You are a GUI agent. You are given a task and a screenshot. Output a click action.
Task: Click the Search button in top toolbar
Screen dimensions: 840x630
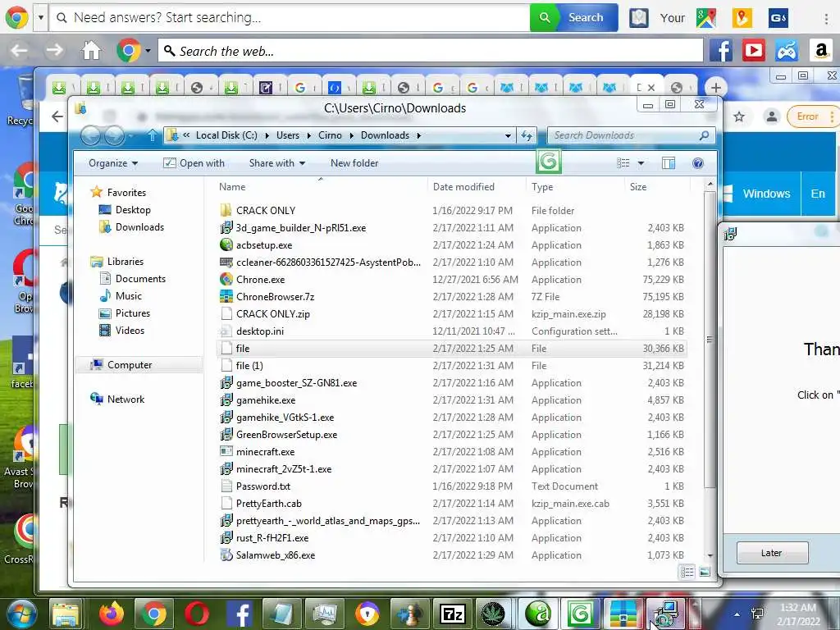pyautogui.click(x=574, y=17)
